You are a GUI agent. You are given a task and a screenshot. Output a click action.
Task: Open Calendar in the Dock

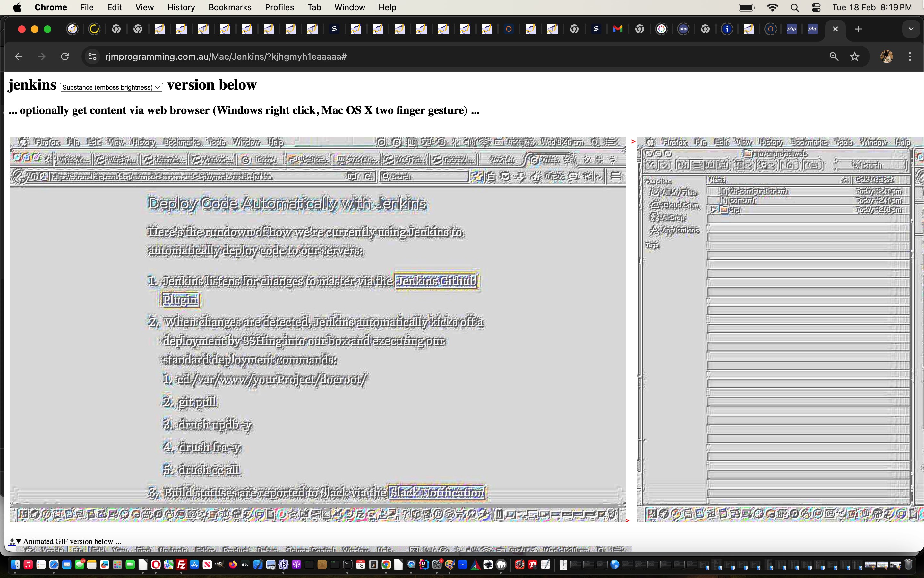point(360,564)
